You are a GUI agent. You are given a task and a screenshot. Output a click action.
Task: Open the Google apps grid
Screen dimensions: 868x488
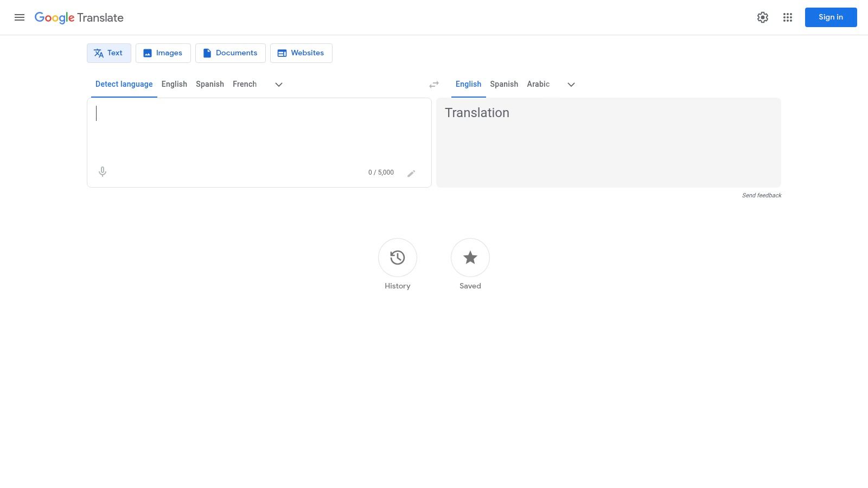click(787, 17)
